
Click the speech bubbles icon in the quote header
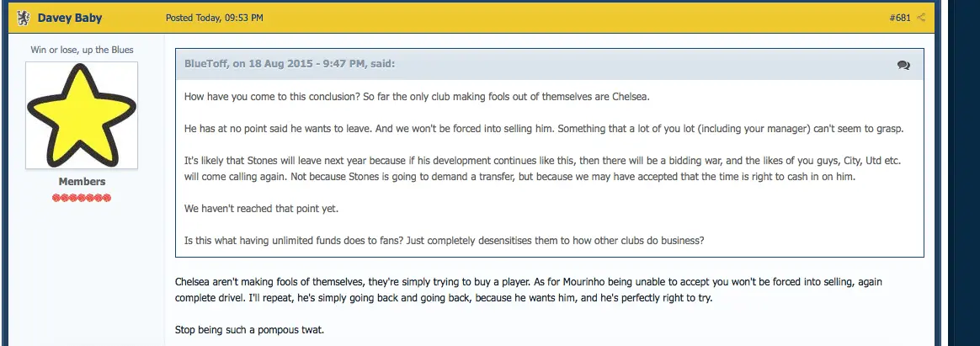point(903,65)
